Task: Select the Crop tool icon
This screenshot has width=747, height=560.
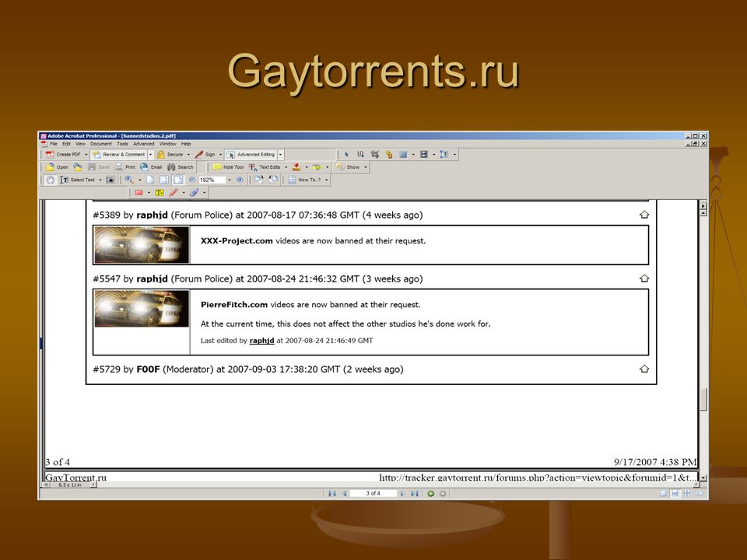Action: point(375,154)
